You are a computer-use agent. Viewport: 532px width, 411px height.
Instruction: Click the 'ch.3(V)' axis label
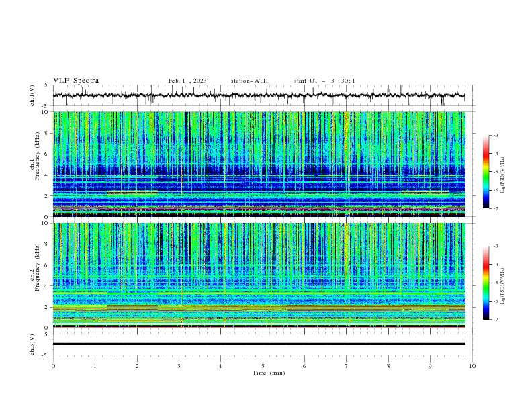point(32,345)
